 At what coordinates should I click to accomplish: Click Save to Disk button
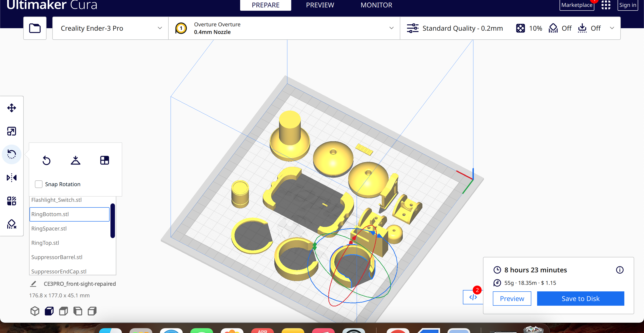580,298
